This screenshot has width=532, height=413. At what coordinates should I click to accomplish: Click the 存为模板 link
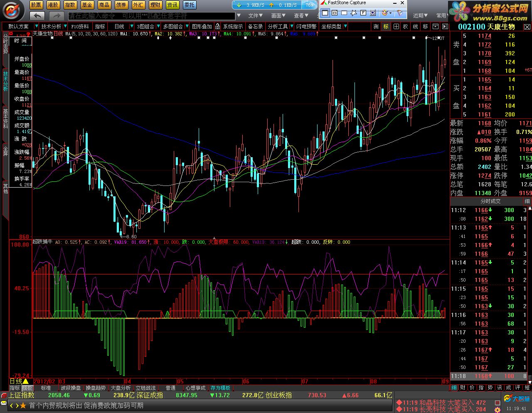[220, 388]
